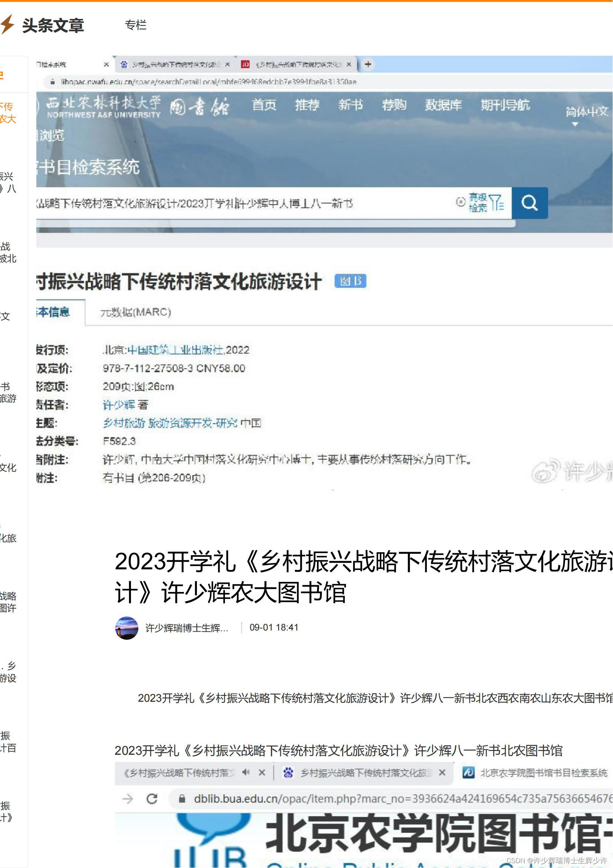
Task: Click the forward arrow in BUA browser
Action: [x=128, y=799]
